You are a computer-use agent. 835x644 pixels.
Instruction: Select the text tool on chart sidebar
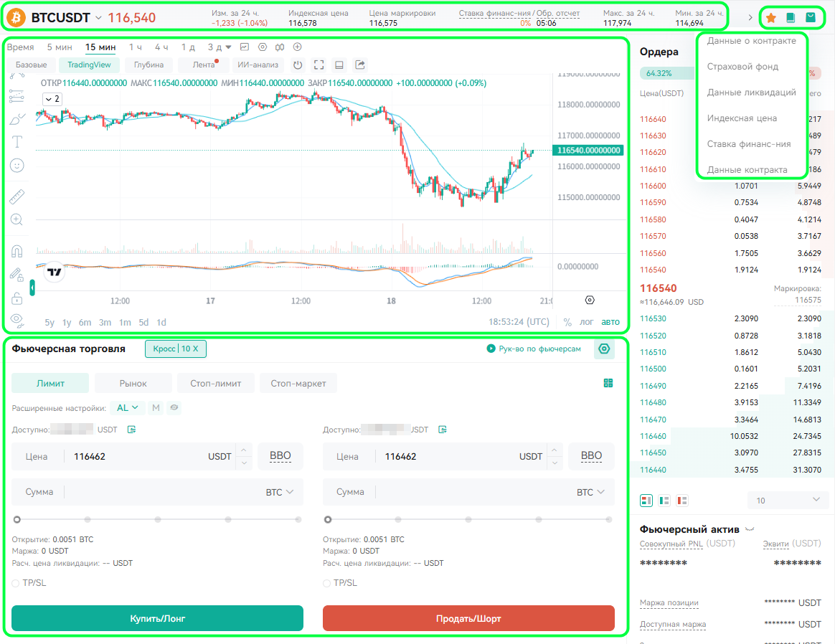(x=17, y=141)
